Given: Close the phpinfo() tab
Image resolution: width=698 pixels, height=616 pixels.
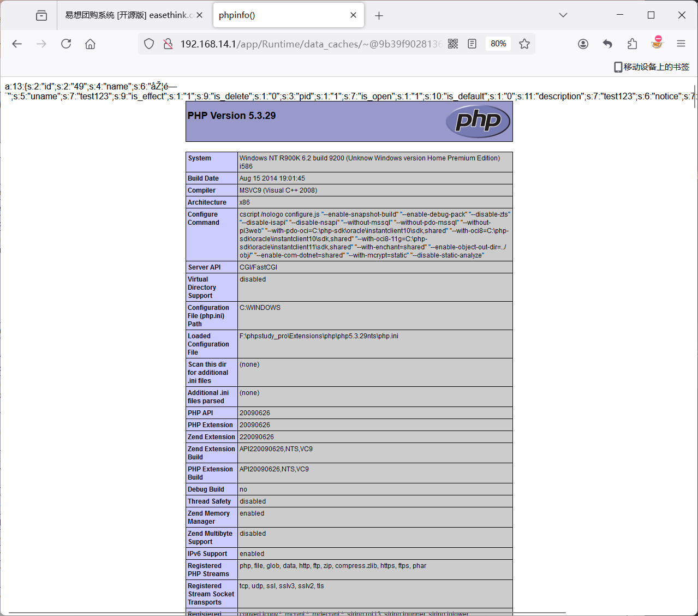Looking at the screenshot, I should click(x=353, y=15).
